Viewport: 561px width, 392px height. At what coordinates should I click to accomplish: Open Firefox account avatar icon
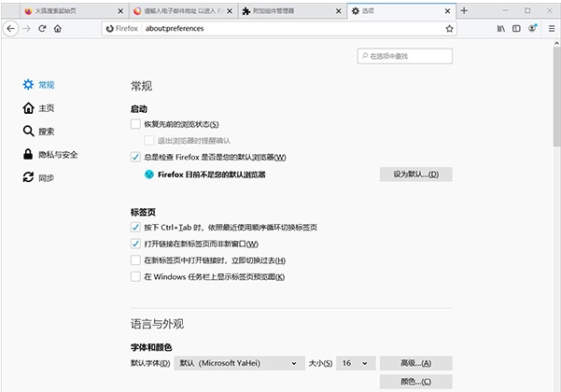pyautogui.click(x=532, y=28)
